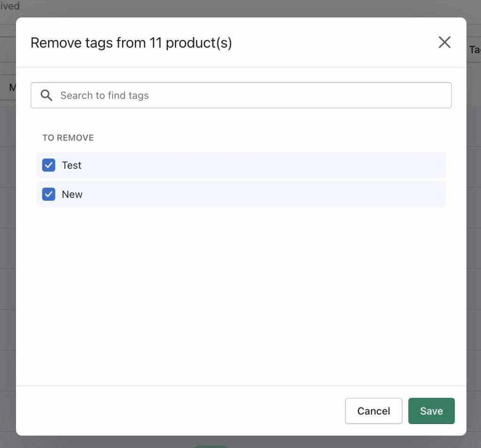Click the X close button of the modal
The height and width of the screenshot is (448, 481).
(444, 42)
